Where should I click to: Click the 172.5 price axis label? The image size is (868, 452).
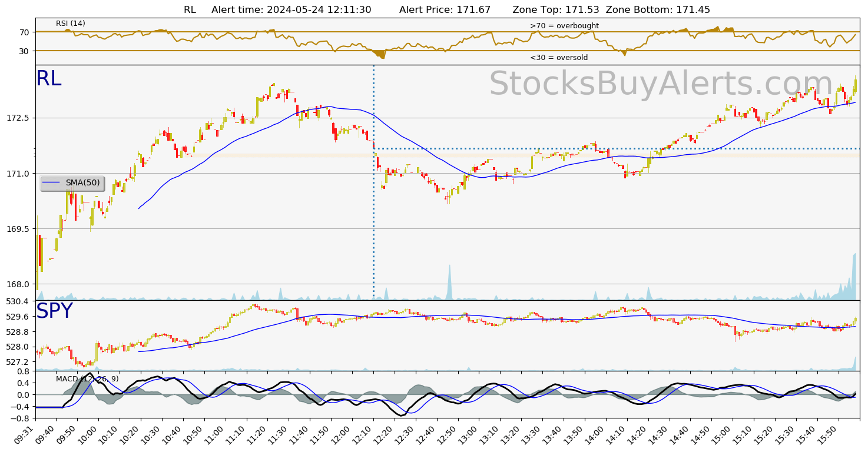pos(17,118)
